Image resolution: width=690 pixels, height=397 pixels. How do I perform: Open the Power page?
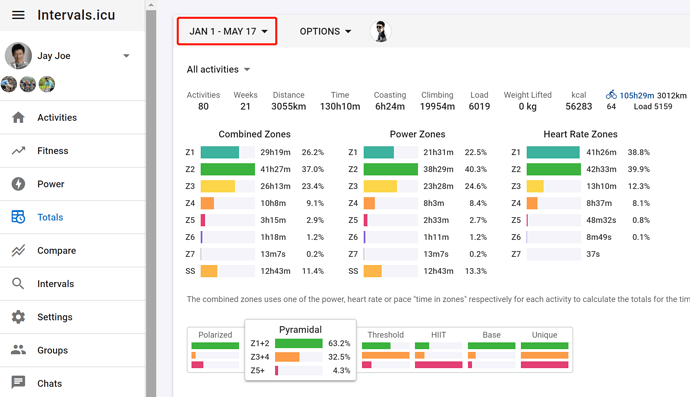coord(73,184)
